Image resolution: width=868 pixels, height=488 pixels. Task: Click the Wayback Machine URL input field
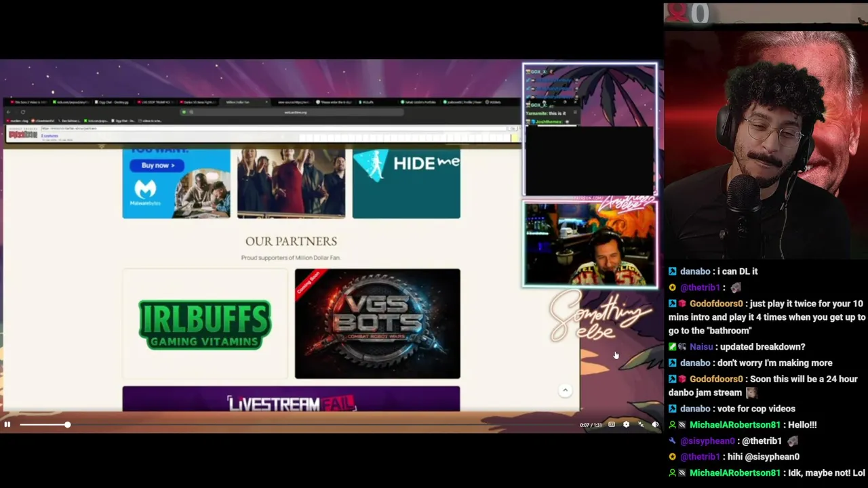pos(273,128)
